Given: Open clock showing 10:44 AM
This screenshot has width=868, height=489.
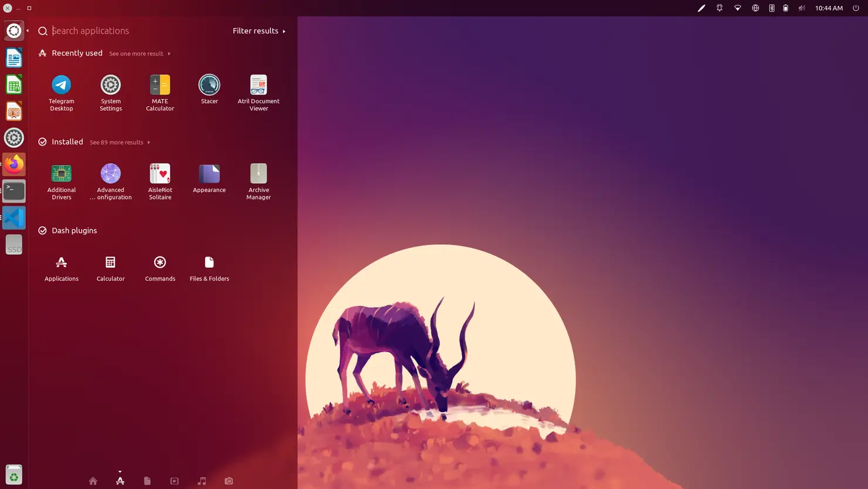Looking at the screenshot, I should [829, 8].
